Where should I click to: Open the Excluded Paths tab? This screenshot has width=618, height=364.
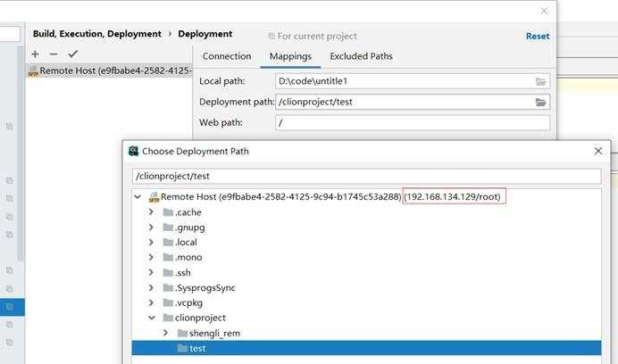point(361,56)
